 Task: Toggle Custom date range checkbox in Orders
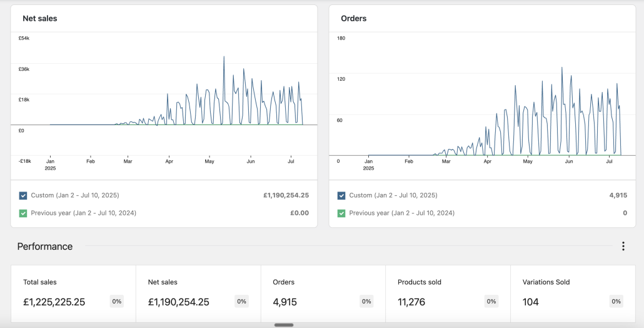pos(341,196)
